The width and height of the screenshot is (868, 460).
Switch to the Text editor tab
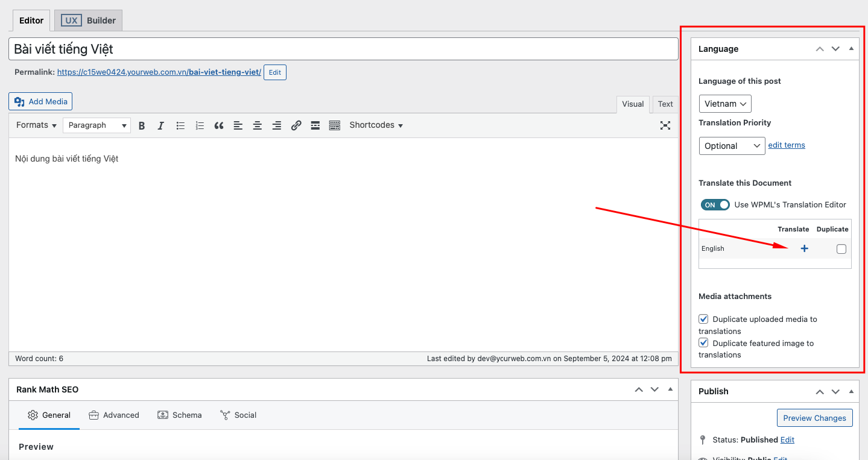[x=665, y=104]
